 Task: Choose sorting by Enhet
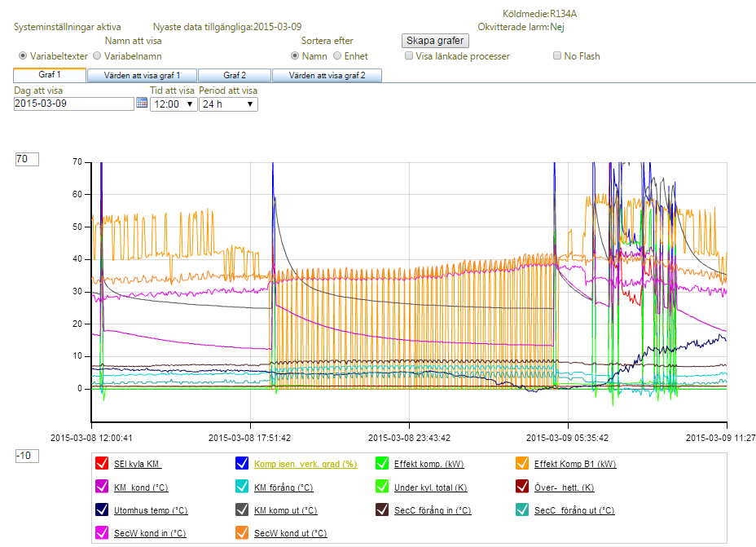(x=337, y=56)
